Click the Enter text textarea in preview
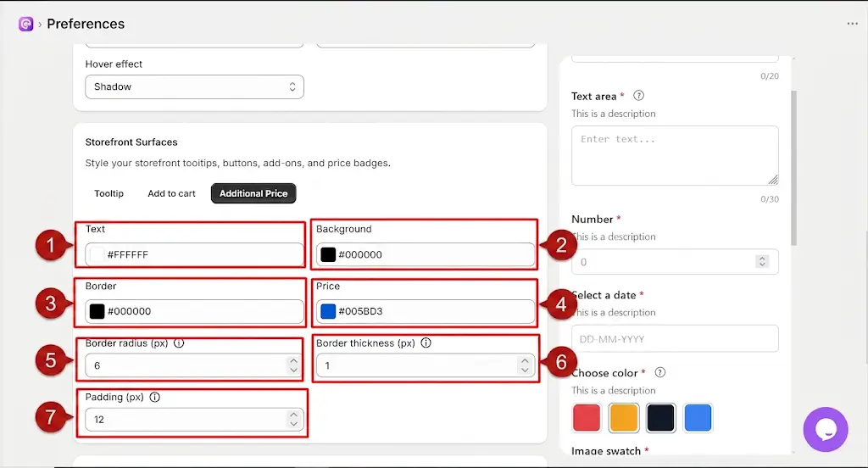The height and width of the screenshot is (468, 868). (x=675, y=156)
